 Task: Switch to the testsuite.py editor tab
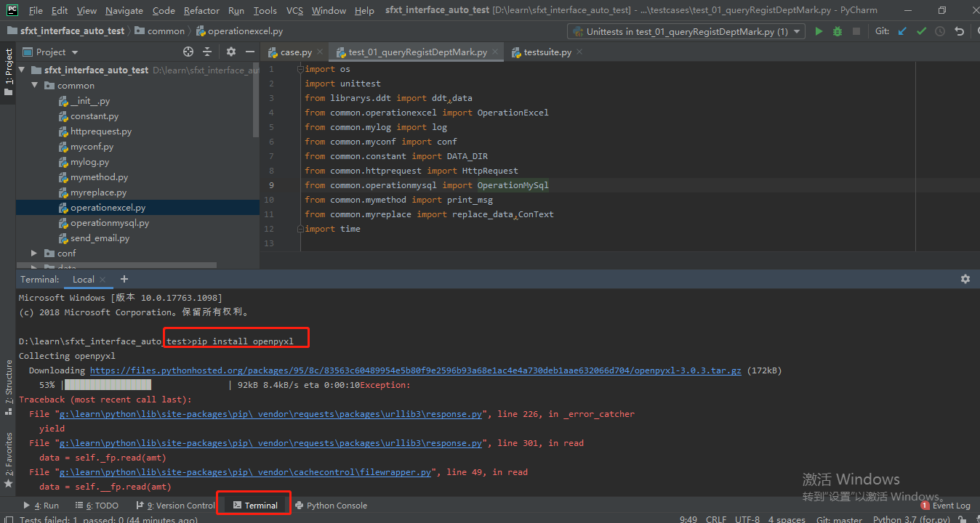click(547, 52)
